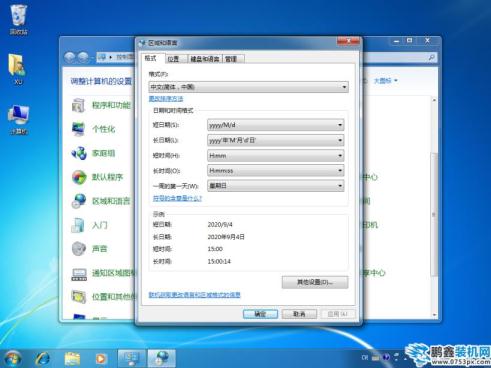Launch Internet Explorer from the taskbar

(42, 359)
